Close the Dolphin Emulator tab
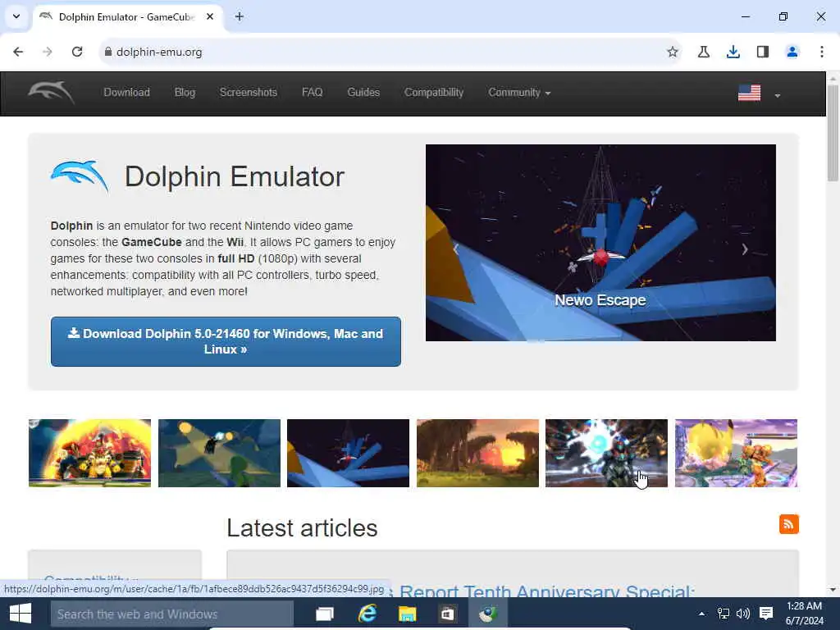This screenshot has height=630, width=840. click(210, 16)
